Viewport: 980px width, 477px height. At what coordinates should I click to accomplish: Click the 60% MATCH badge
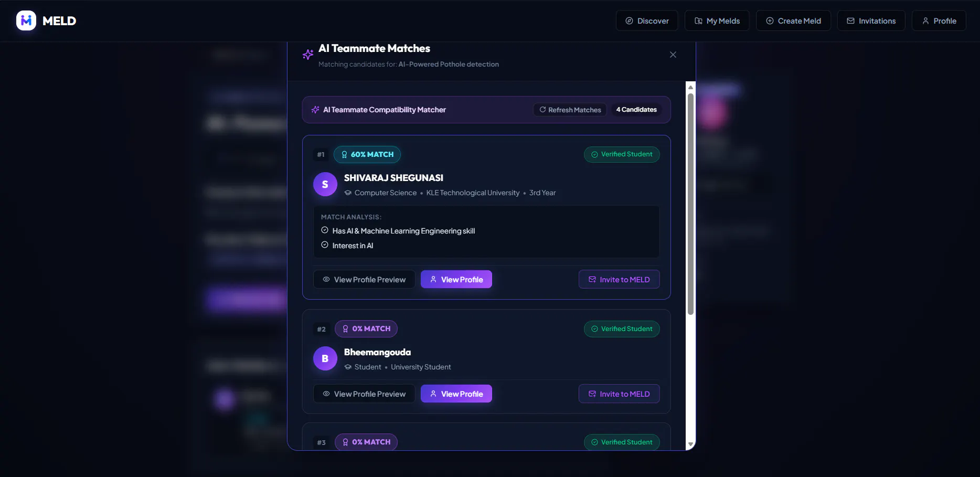point(367,154)
